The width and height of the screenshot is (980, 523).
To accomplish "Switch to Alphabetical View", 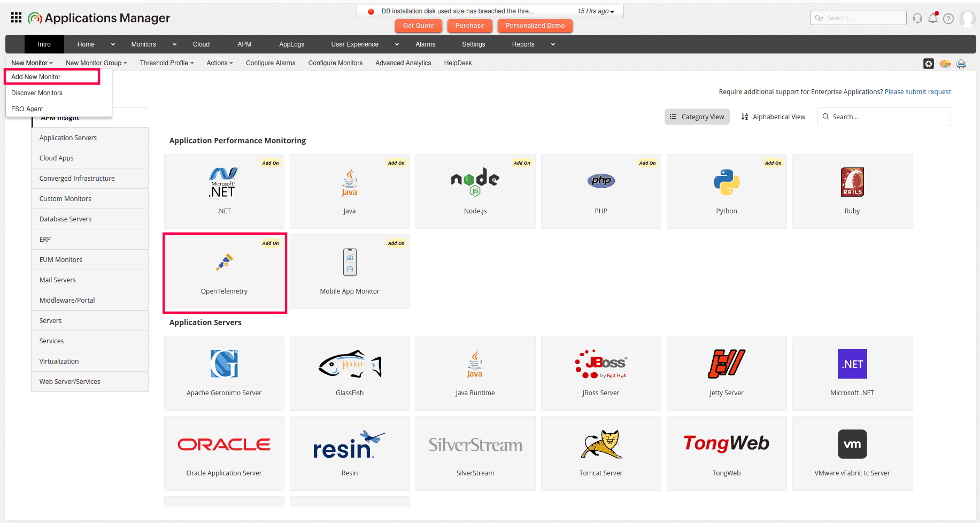I will 773,117.
